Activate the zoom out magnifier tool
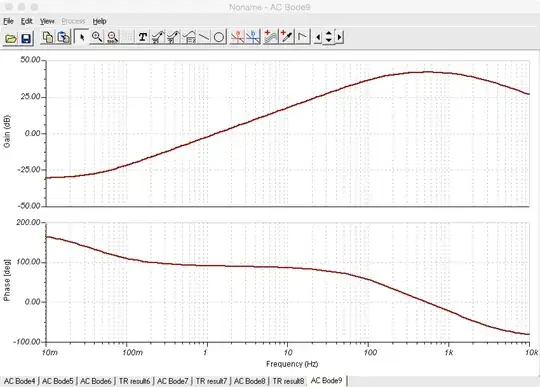 [x=112, y=37]
